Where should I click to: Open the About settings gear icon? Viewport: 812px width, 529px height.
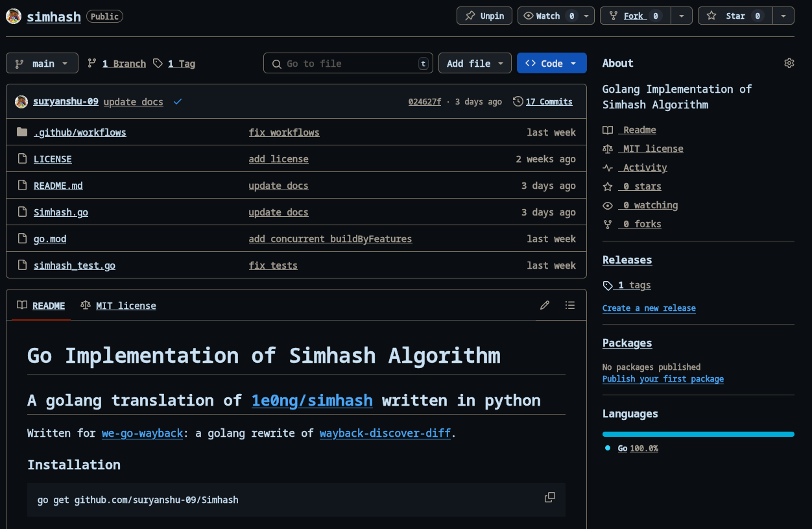coord(789,63)
